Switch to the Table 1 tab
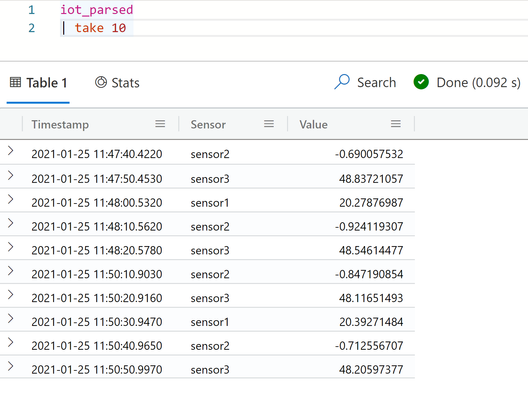528x400 pixels. pos(38,83)
